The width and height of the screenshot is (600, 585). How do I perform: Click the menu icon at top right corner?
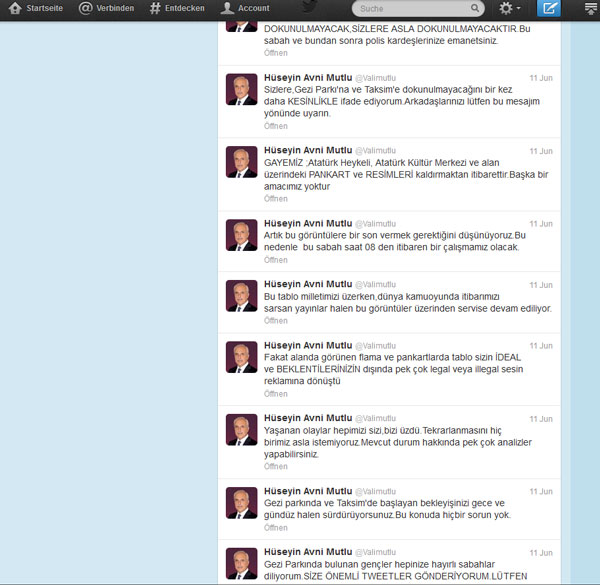[x=590, y=9]
